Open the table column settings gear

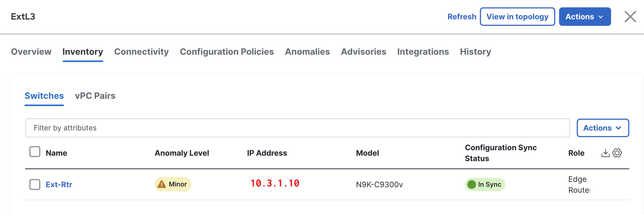point(617,153)
